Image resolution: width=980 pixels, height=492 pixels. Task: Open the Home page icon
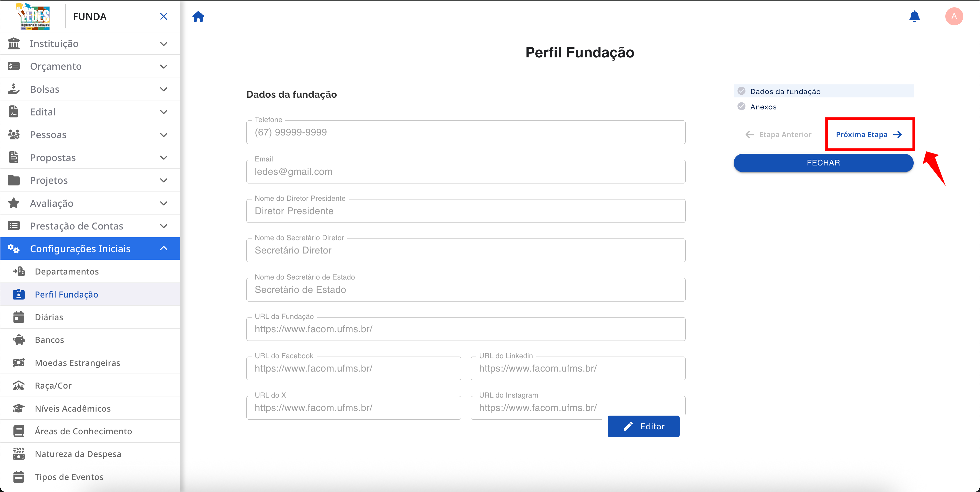(x=198, y=16)
